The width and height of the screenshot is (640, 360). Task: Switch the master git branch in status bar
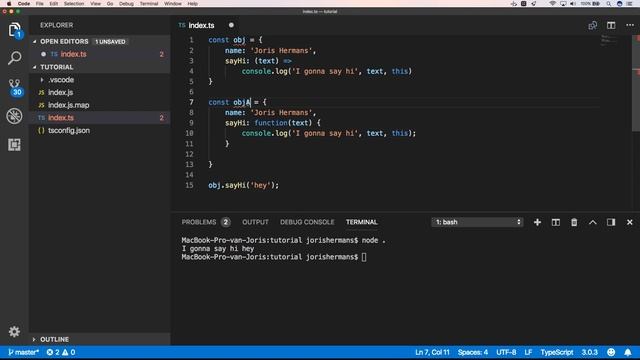pos(23,352)
